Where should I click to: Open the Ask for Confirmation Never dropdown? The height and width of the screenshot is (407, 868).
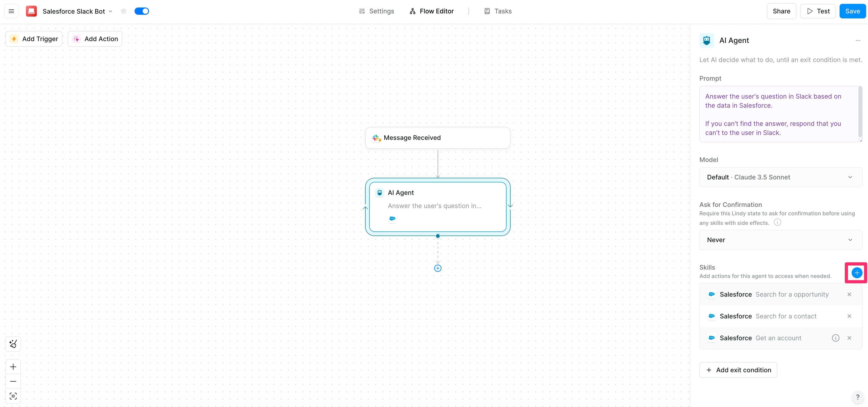pos(780,240)
